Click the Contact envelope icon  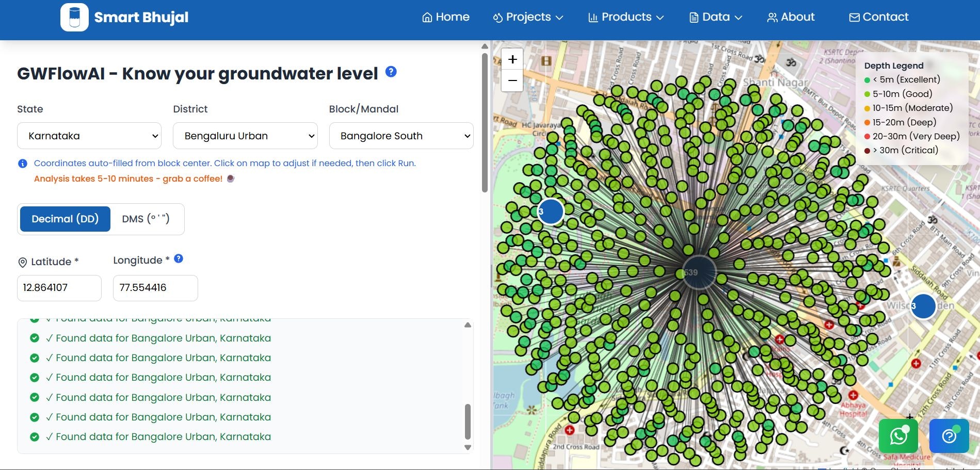[x=854, y=18]
